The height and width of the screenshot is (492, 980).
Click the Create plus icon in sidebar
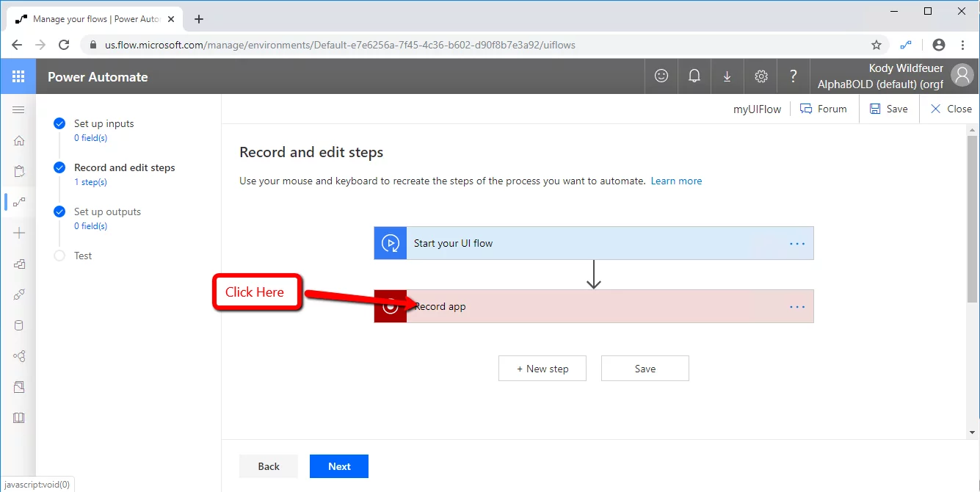(19, 233)
